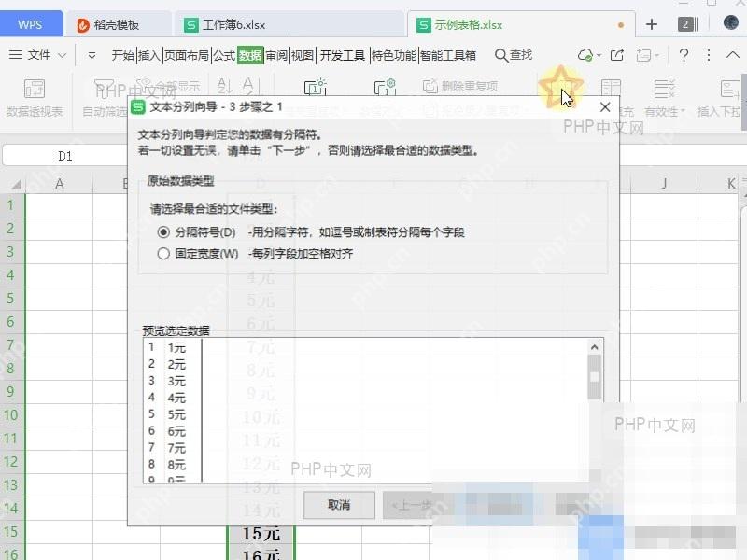Click the 有效性 ribbon icon
Image resolution: width=747 pixels, height=560 pixels.
coord(664,89)
